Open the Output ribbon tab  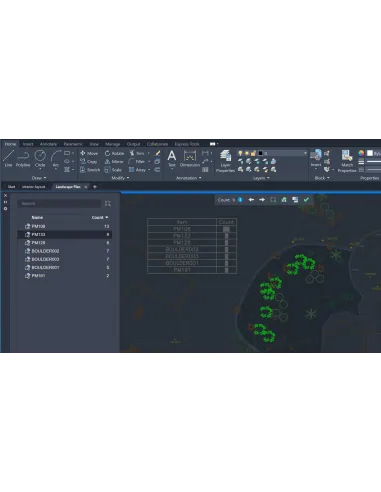click(x=133, y=144)
